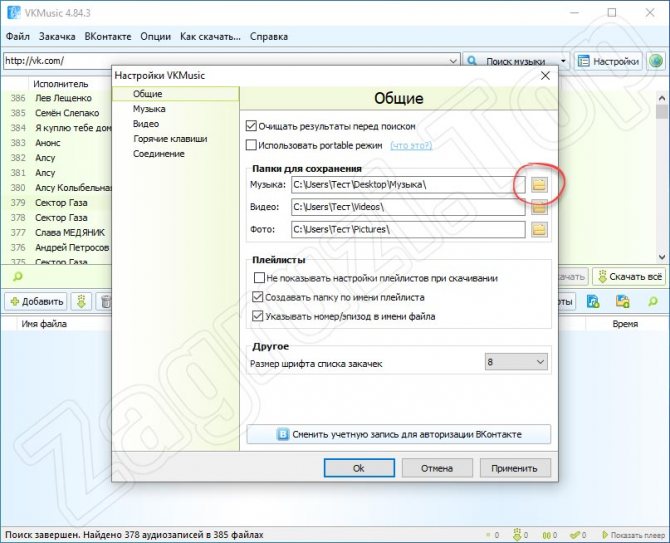This screenshot has width=670, height=543.
Task: Open the font size dropdown showing 8
Action: pyautogui.click(x=516, y=362)
